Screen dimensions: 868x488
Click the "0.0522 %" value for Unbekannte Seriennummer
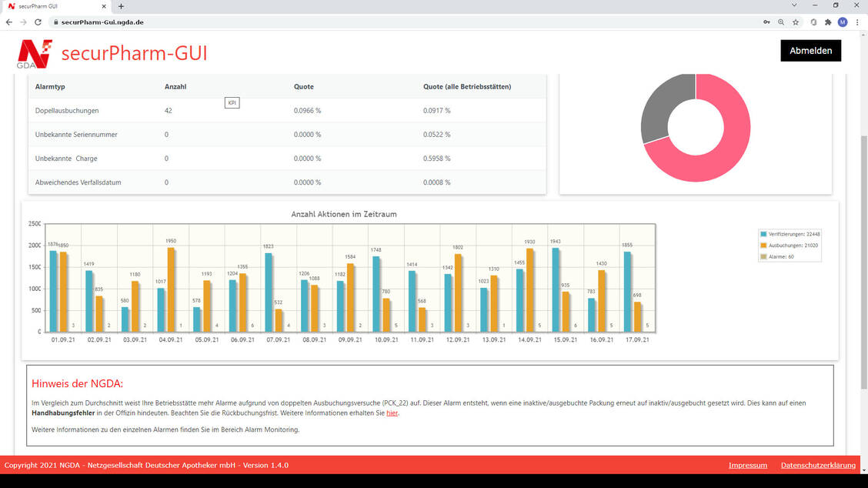(437, 135)
